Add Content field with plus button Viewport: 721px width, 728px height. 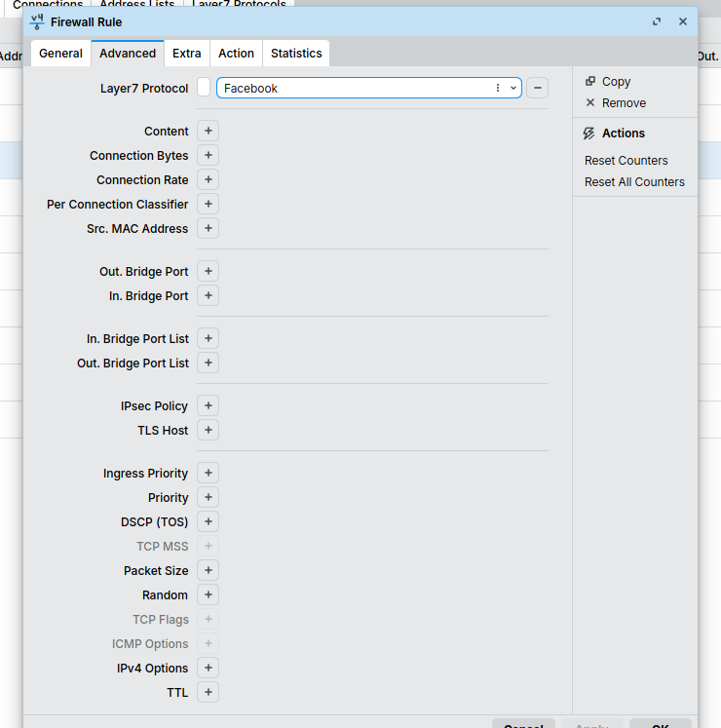coord(208,131)
